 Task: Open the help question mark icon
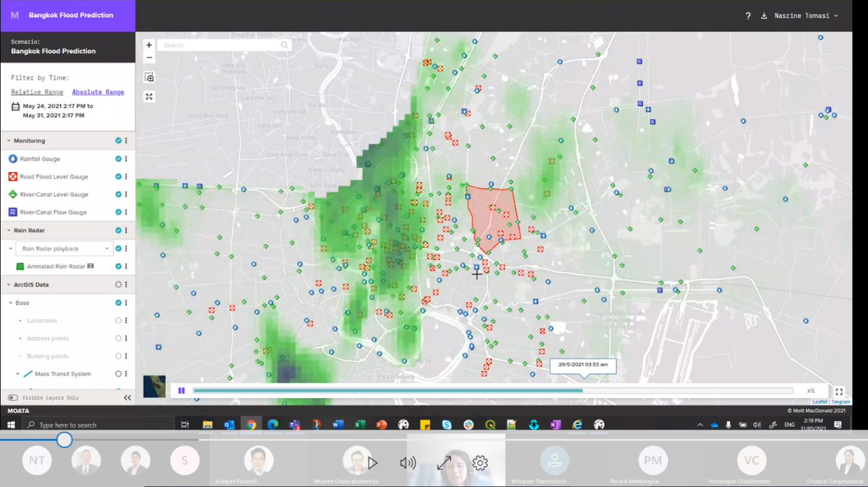[748, 16]
